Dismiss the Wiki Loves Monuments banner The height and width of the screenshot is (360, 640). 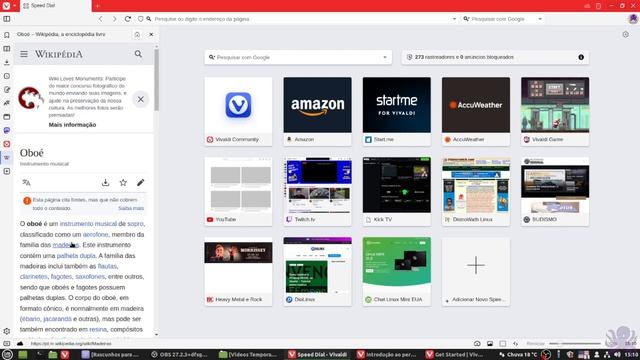(140, 99)
